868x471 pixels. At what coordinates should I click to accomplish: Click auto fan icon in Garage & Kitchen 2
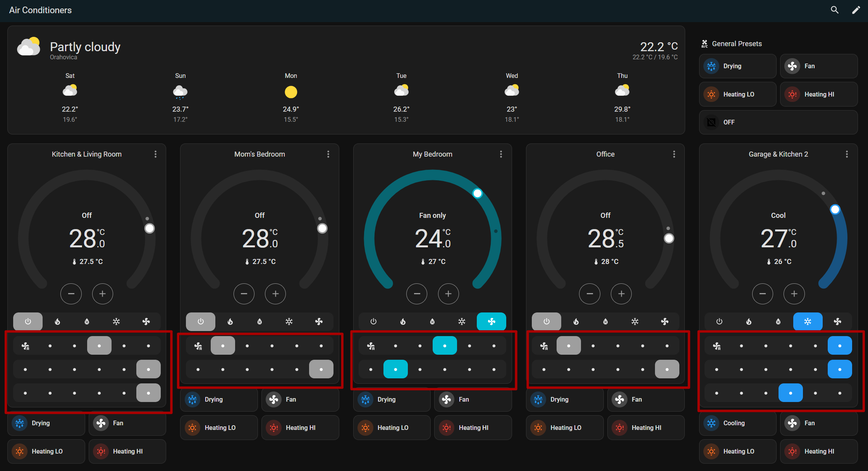pos(717,346)
